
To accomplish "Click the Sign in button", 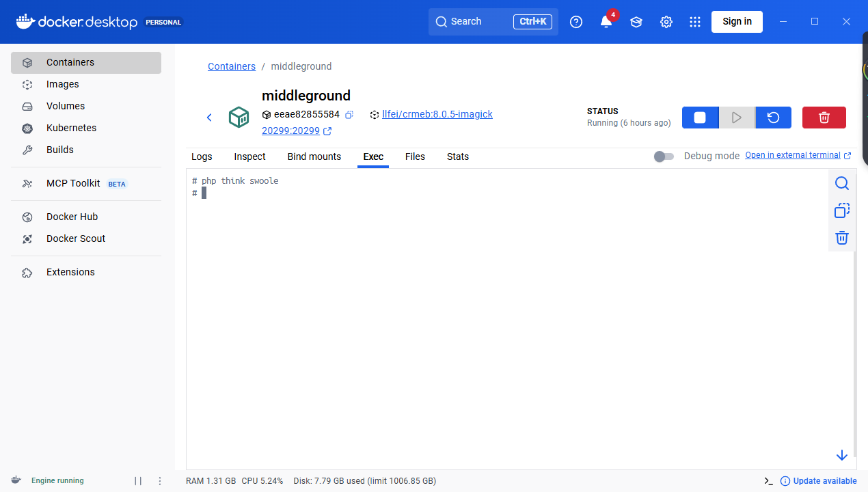I will pos(737,22).
